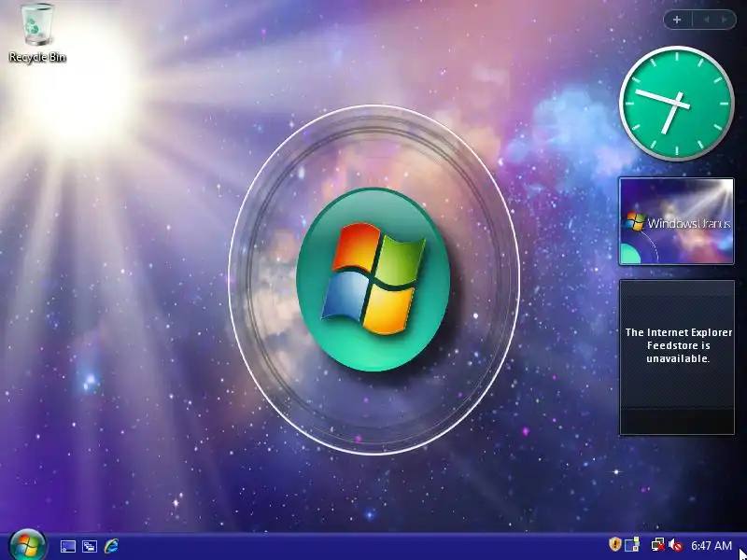
Task: Click the Show Desktop quick launch icon
Action: [68, 546]
